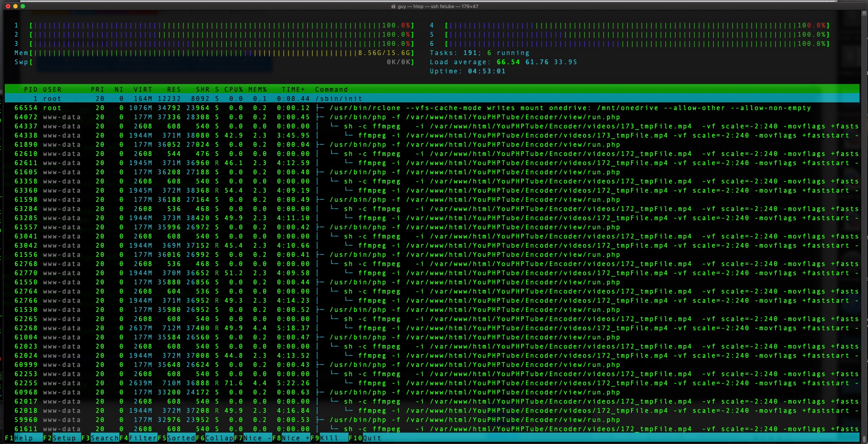
Task: Click the Command column header
Action: click(331, 90)
